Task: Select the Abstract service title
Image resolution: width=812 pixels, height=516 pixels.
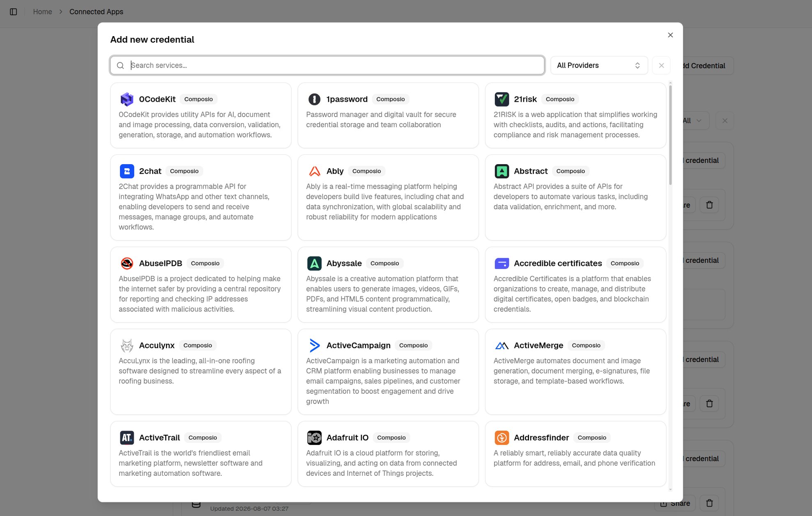Action: click(x=531, y=171)
